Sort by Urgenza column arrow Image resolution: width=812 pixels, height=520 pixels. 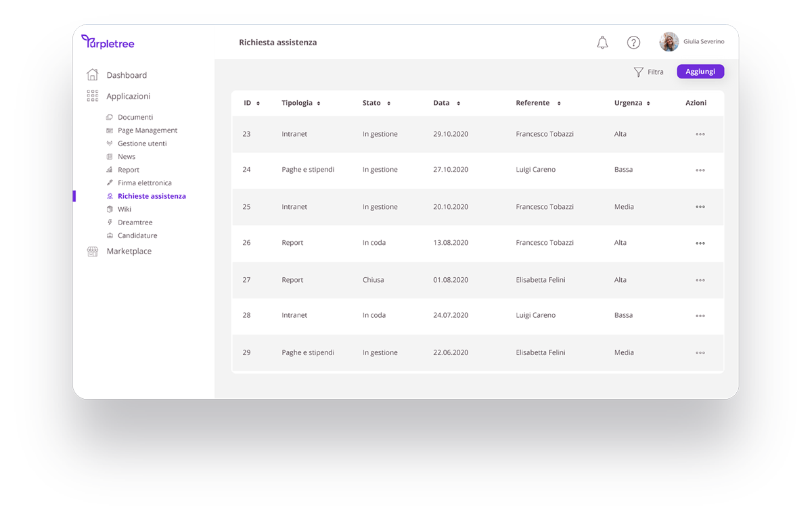pyautogui.click(x=648, y=103)
